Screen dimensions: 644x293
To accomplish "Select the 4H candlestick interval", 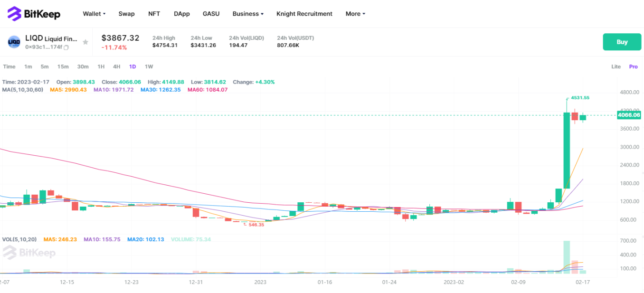I will (116, 66).
